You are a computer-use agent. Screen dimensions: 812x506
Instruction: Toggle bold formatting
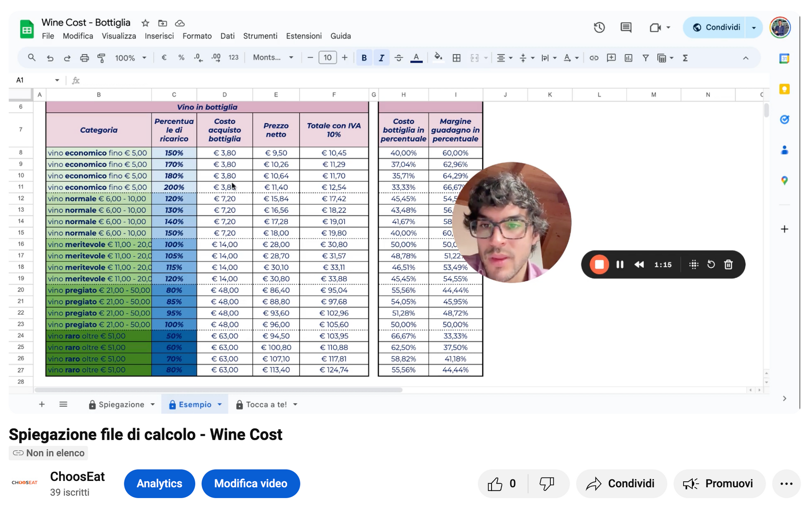click(364, 58)
